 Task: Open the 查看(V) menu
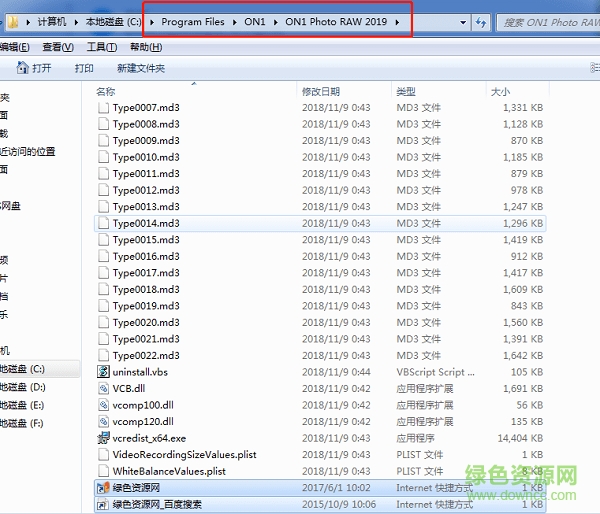[x=58, y=47]
